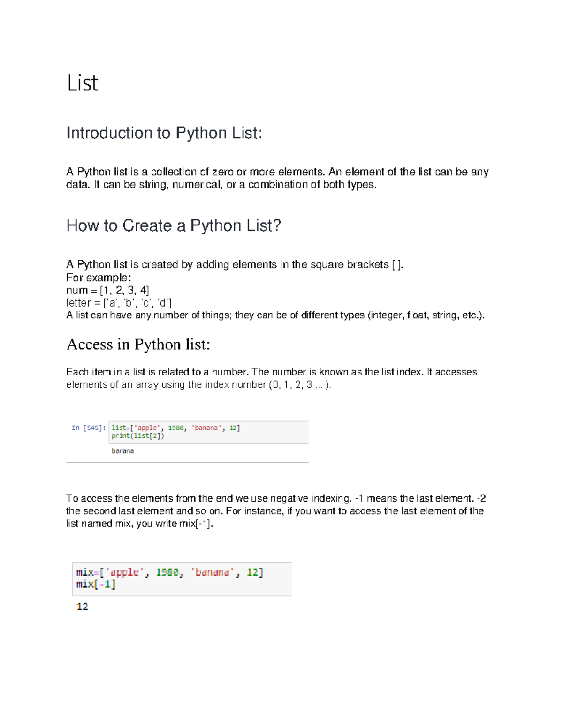
Task: Click the 'In [545]:' cell prompt label
Action: point(89,428)
